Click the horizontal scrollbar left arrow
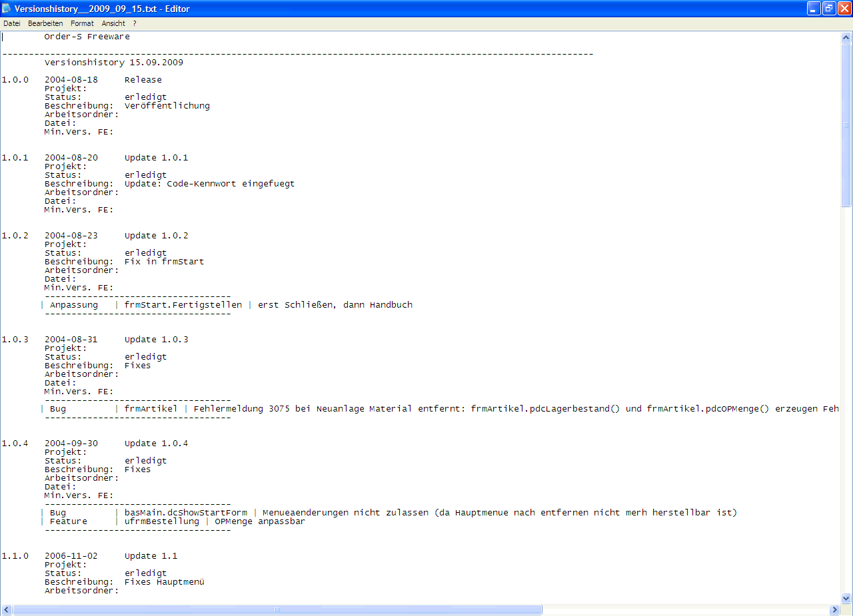The width and height of the screenshot is (853, 616). tap(7, 610)
